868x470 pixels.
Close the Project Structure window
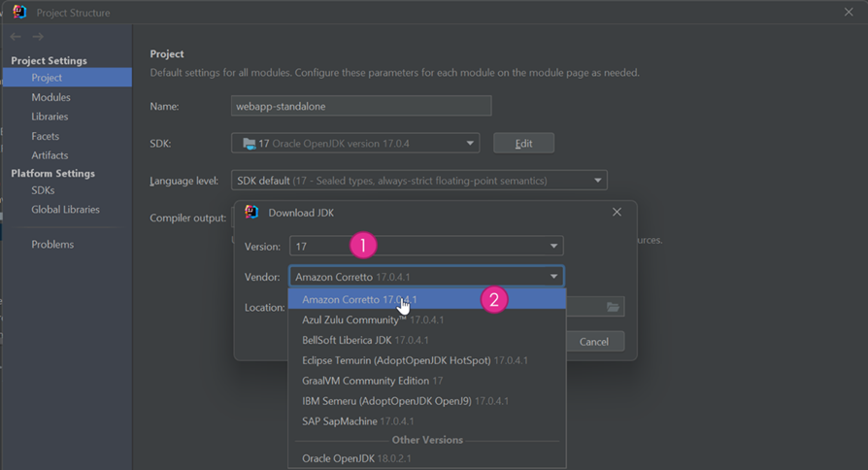[849, 12]
